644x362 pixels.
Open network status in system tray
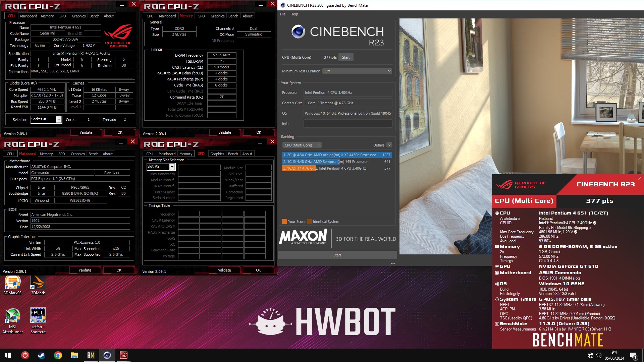click(591, 355)
